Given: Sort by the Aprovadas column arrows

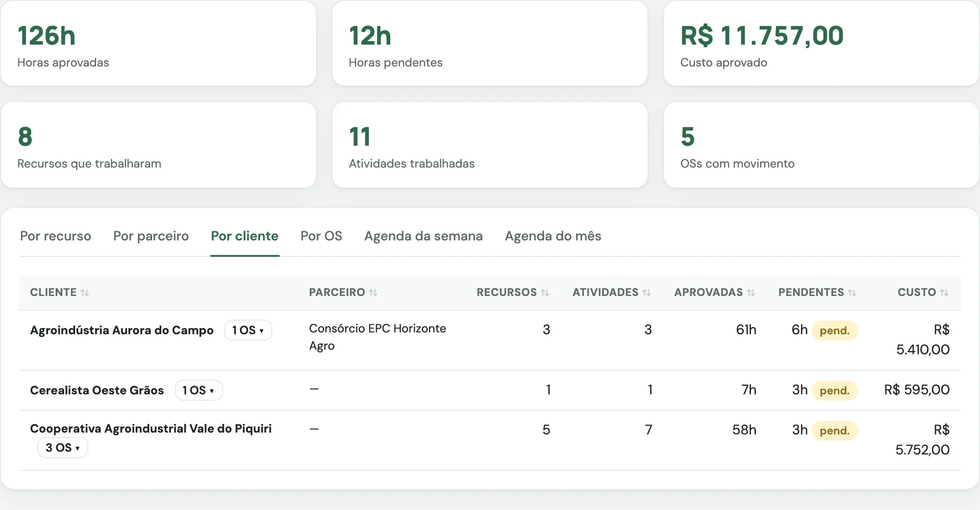Looking at the screenshot, I should tap(751, 293).
